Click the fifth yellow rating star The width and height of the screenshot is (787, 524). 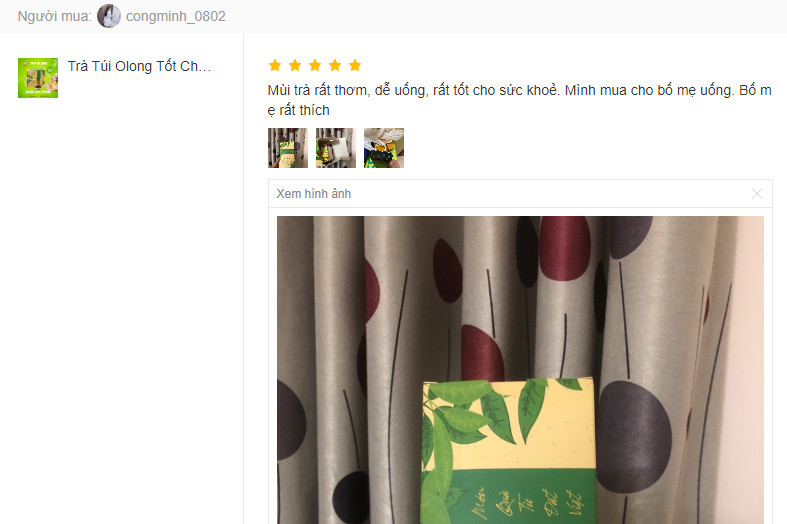[355, 65]
